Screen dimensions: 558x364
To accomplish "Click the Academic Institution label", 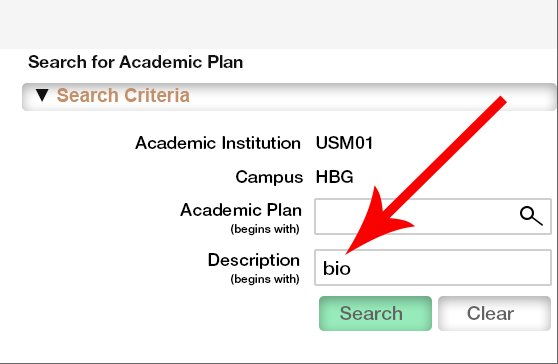I will (x=218, y=143).
